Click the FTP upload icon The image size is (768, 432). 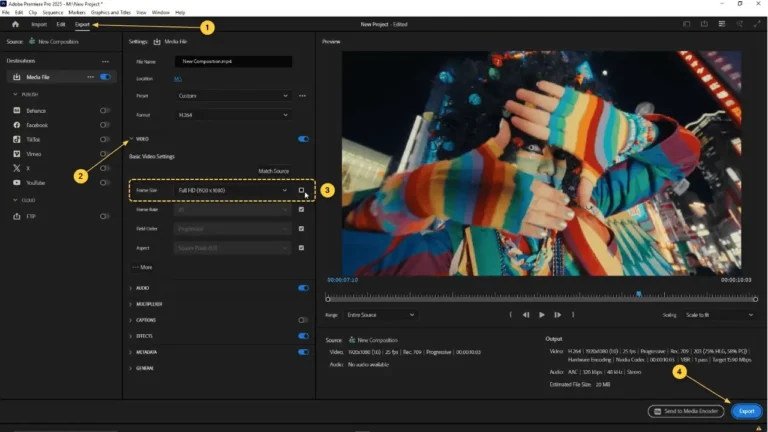(x=17, y=216)
